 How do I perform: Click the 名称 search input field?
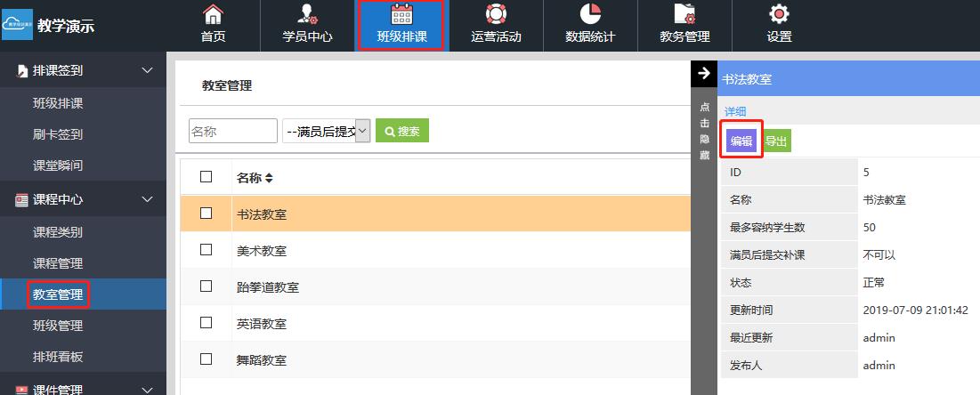(232, 131)
